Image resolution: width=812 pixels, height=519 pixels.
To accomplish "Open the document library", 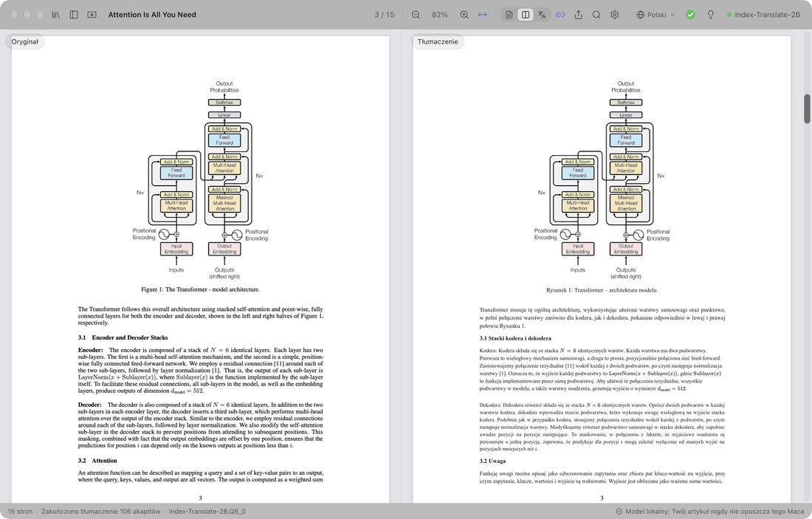I will click(55, 15).
